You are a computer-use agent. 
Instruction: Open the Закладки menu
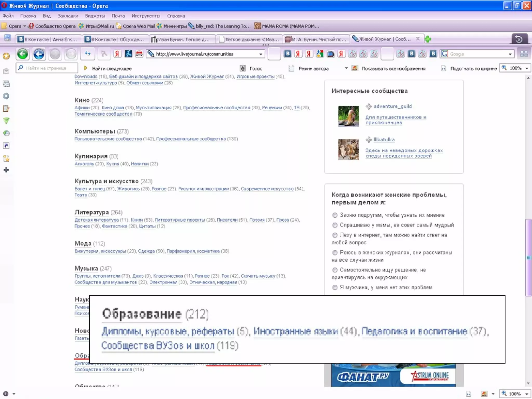click(68, 16)
